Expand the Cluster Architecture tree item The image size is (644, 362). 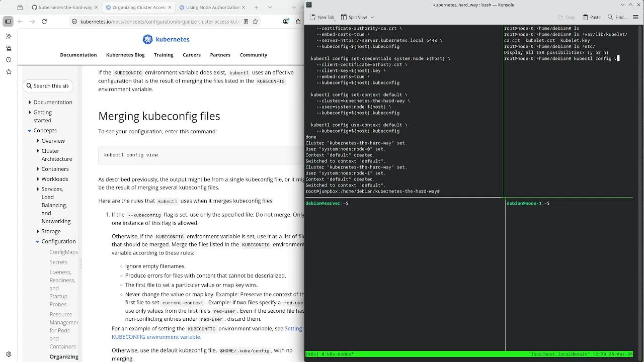click(x=38, y=151)
